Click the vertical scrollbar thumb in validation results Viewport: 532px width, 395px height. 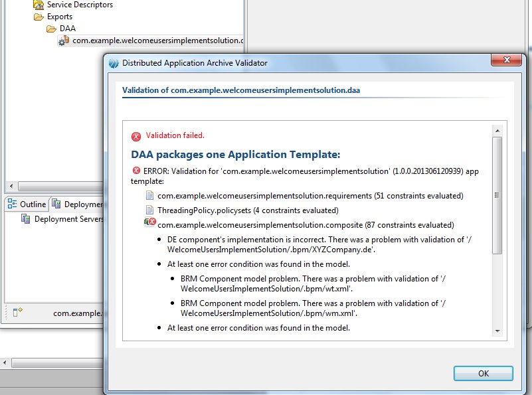click(497, 195)
